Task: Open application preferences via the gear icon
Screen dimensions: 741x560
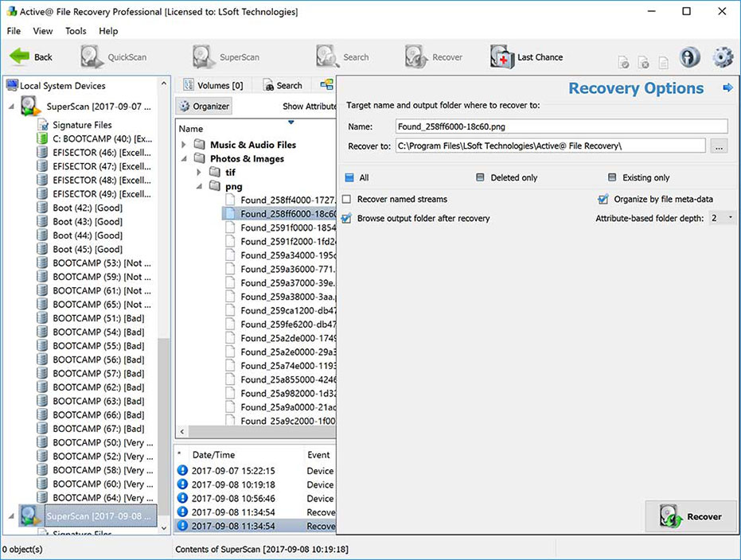Action: [722, 56]
